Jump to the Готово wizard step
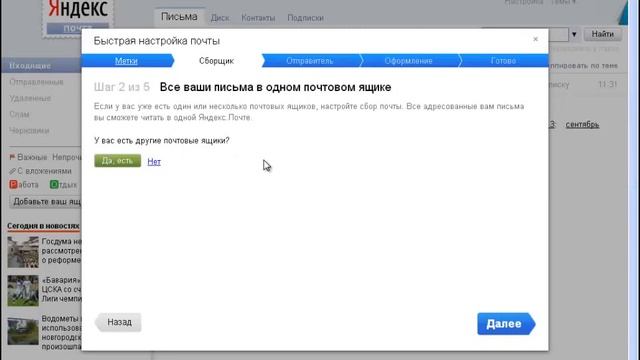This screenshot has height=360, width=640. pyautogui.click(x=503, y=61)
